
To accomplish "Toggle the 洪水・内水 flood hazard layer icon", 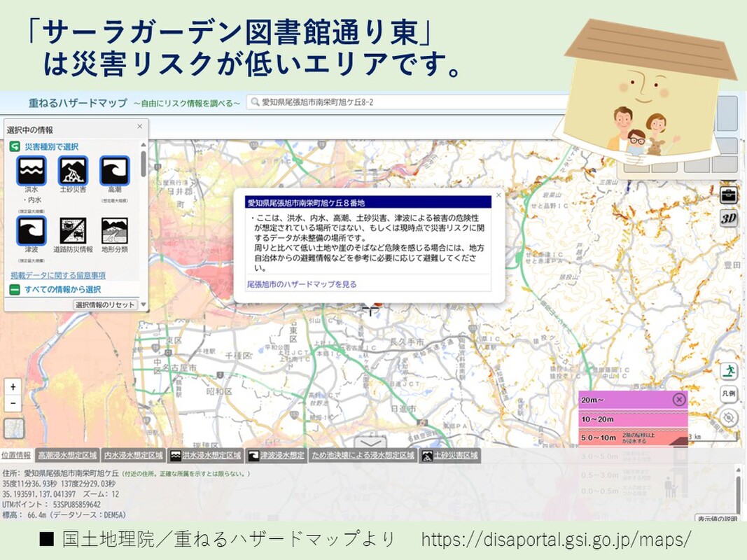I will pyautogui.click(x=32, y=170).
